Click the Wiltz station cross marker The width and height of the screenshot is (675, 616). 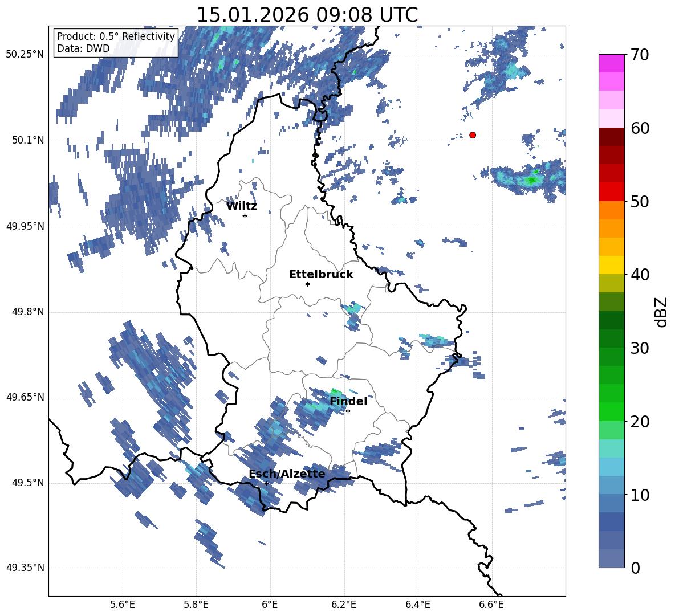[x=245, y=215]
